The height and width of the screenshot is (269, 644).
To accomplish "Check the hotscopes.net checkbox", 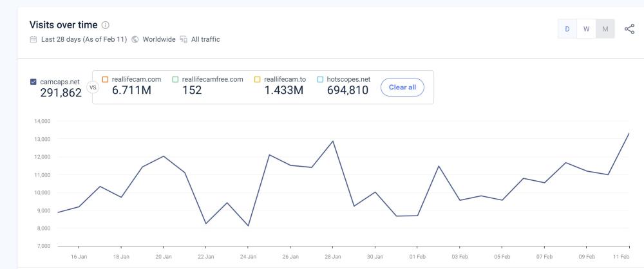I will (x=320, y=79).
